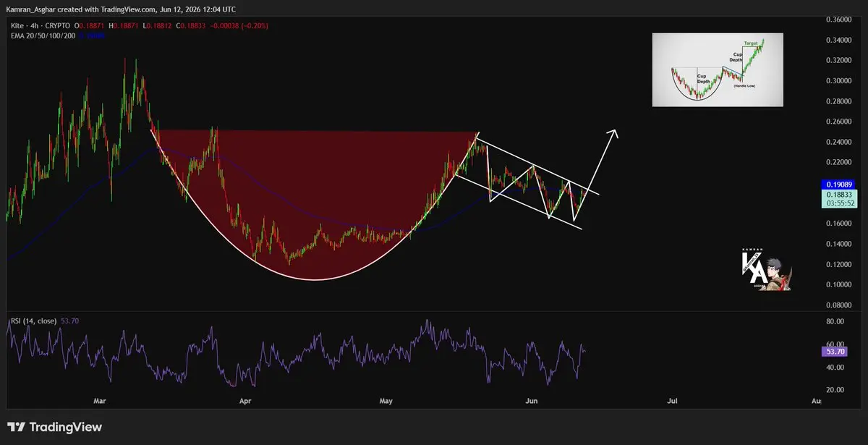Click the 0.28000 price axis label

[840, 101]
